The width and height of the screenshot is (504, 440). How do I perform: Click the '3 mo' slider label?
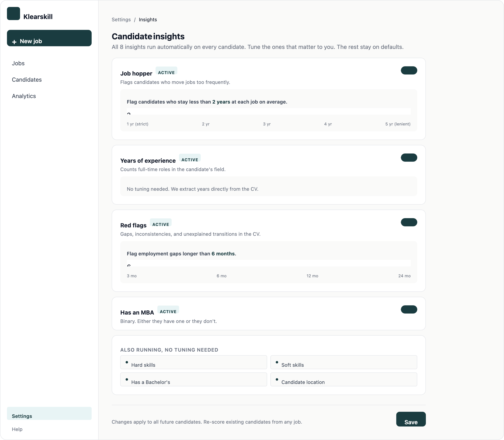click(x=132, y=276)
